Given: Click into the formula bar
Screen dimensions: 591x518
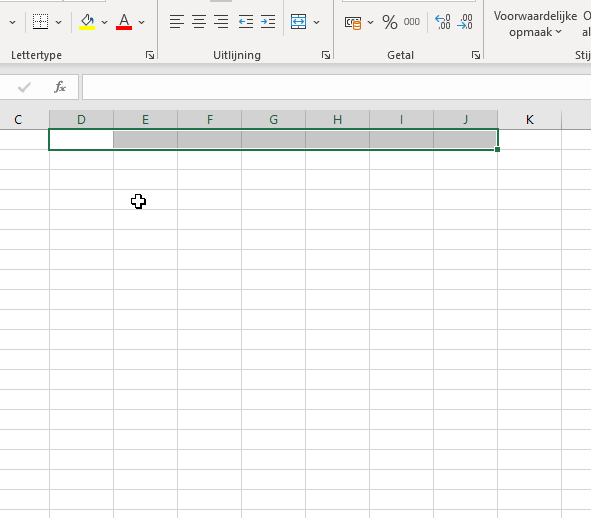Looking at the screenshot, I should [x=337, y=87].
